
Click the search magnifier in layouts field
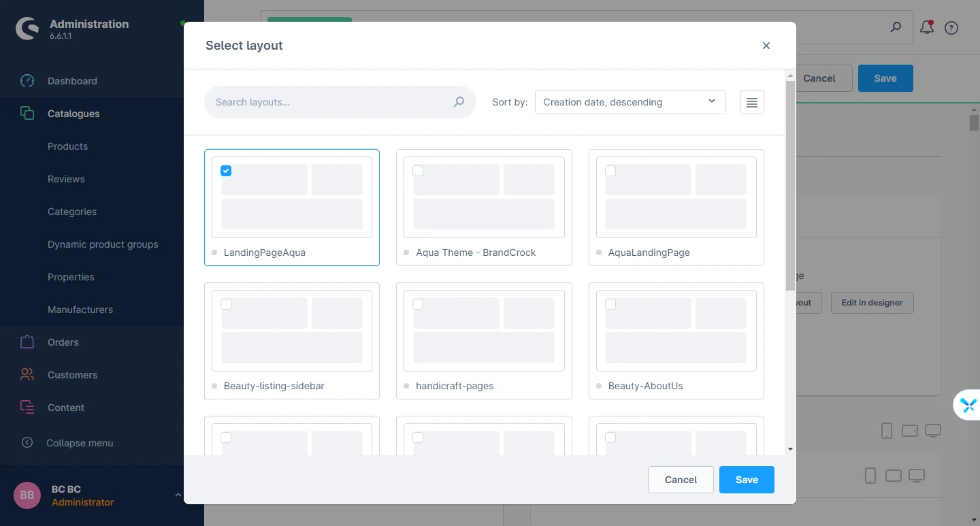coord(459,102)
